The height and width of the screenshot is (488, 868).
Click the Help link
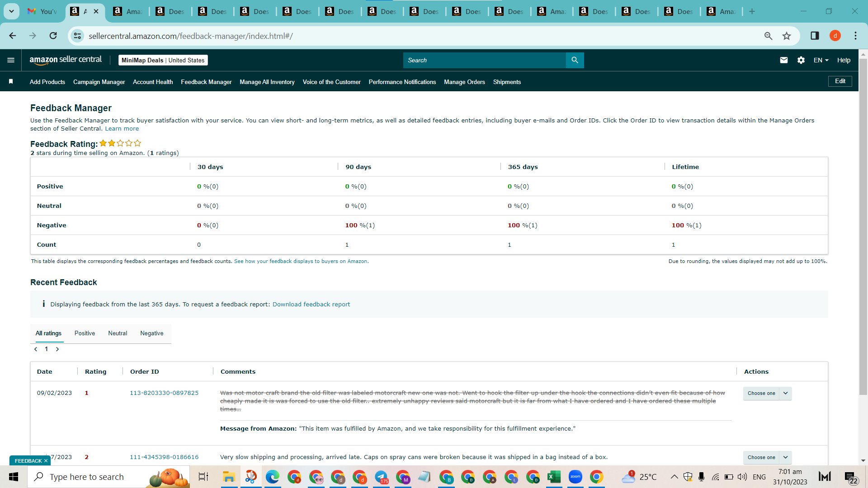pos(844,60)
